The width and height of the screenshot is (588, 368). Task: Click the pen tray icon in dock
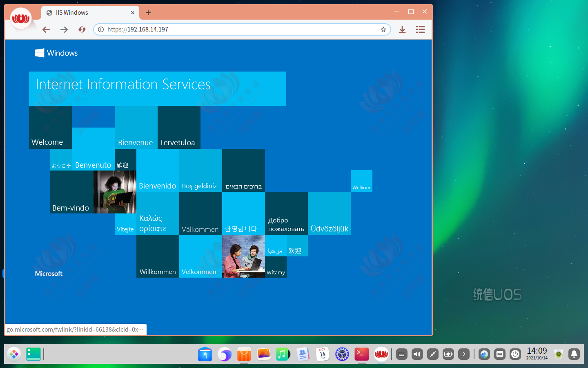(x=433, y=354)
